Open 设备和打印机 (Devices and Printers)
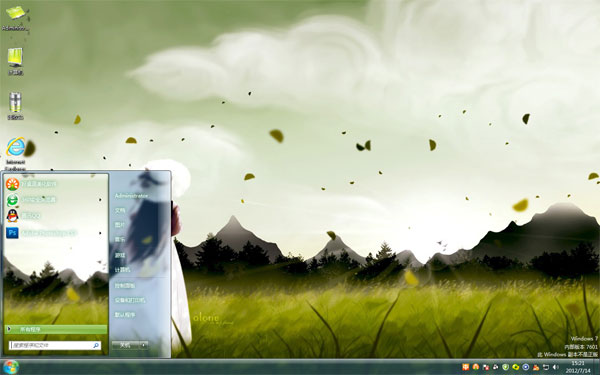 pyautogui.click(x=130, y=300)
